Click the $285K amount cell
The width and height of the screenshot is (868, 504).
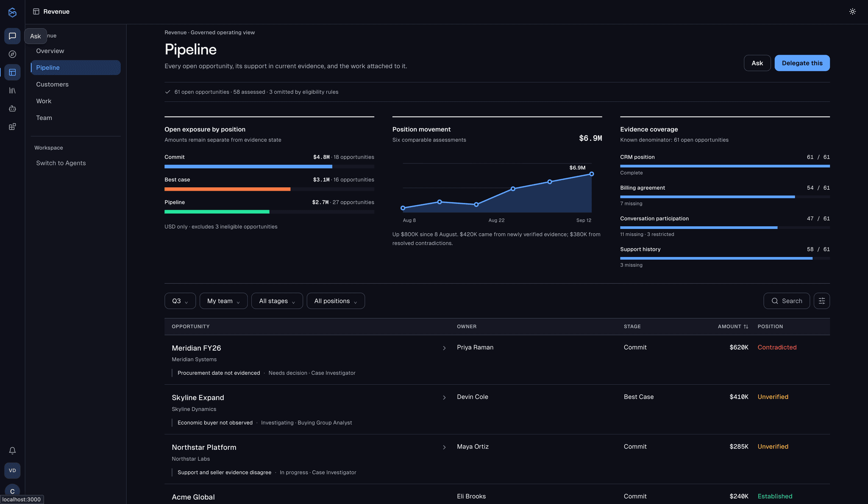click(739, 446)
